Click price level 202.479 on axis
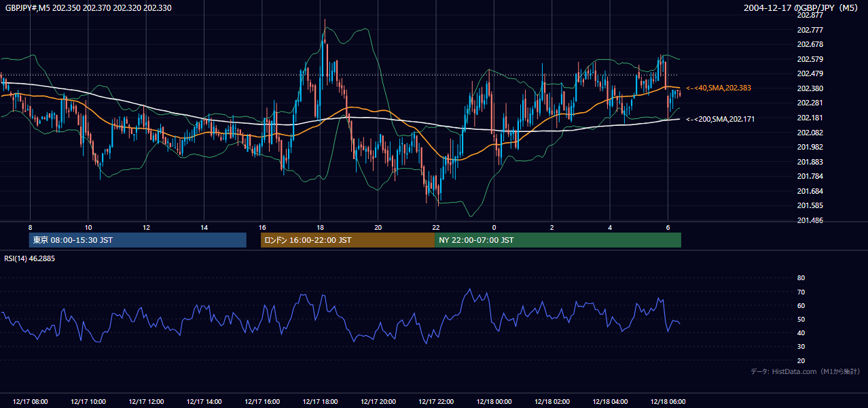Image resolution: width=868 pixels, height=408 pixels. click(810, 73)
